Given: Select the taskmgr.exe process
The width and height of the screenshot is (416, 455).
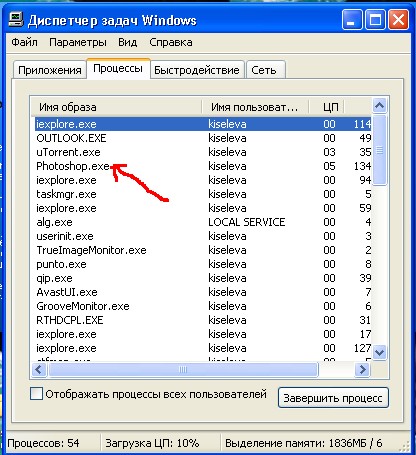Looking at the screenshot, I should [203, 194].
